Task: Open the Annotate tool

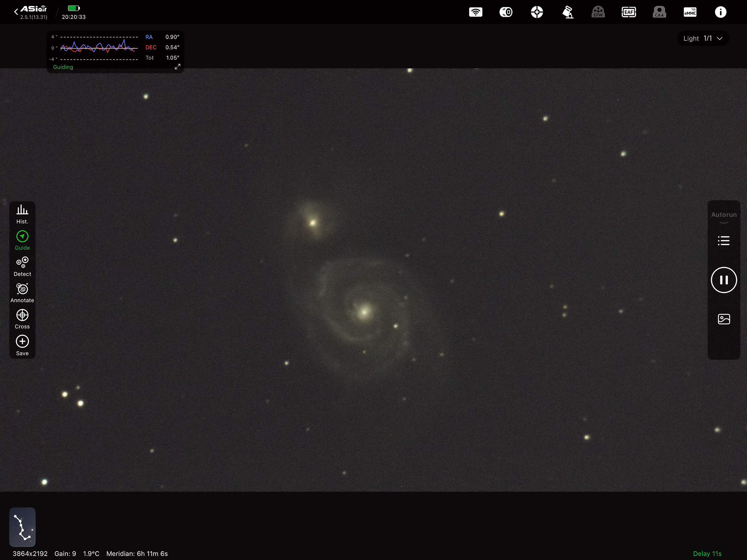Action: point(22,292)
